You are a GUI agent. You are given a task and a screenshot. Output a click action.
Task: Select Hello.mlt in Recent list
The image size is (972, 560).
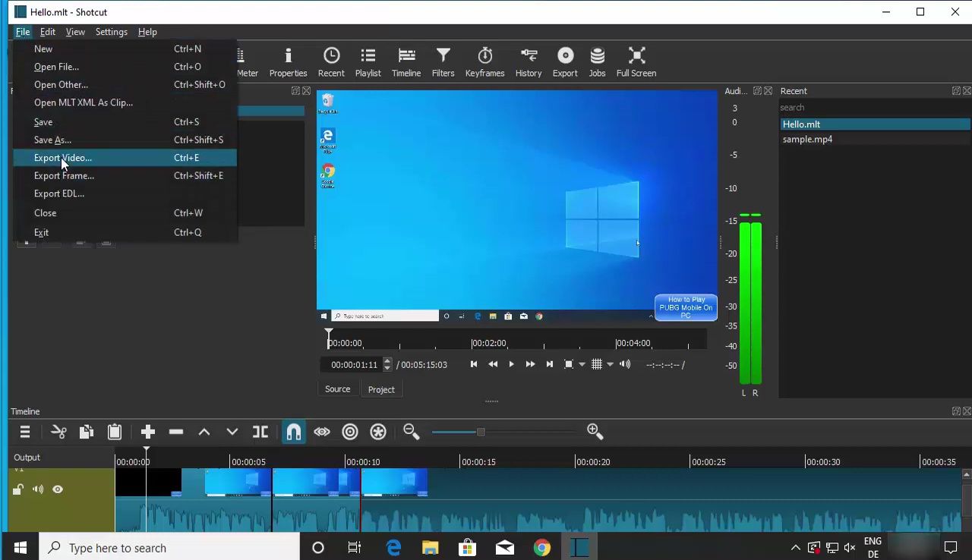[x=875, y=124]
